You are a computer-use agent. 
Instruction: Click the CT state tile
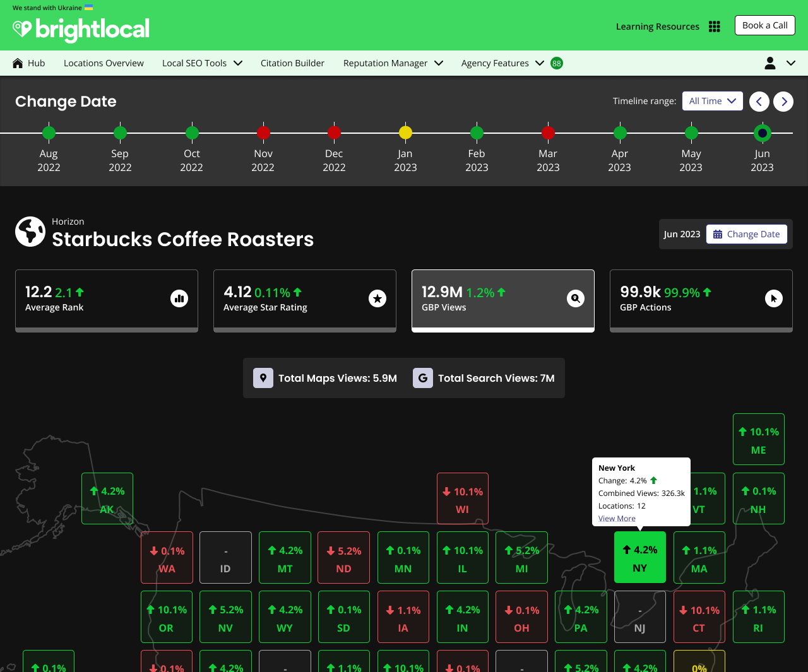[699, 616]
